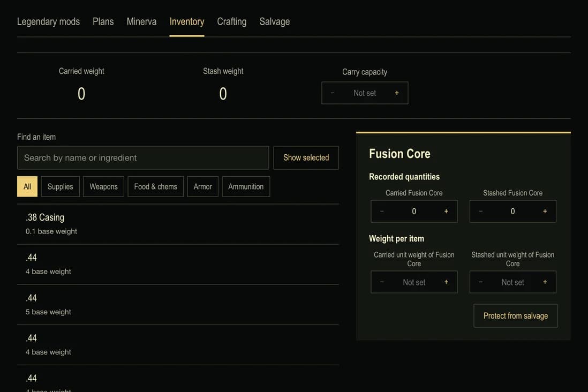Decrease Carry capacity with minus
Image resolution: width=588 pixels, height=392 pixels.
tap(332, 93)
